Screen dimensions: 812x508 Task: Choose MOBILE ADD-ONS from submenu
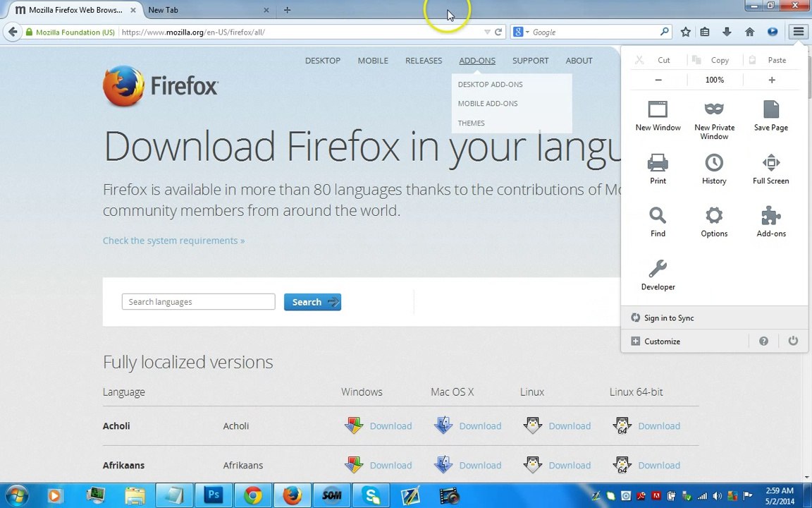(488, 103)
